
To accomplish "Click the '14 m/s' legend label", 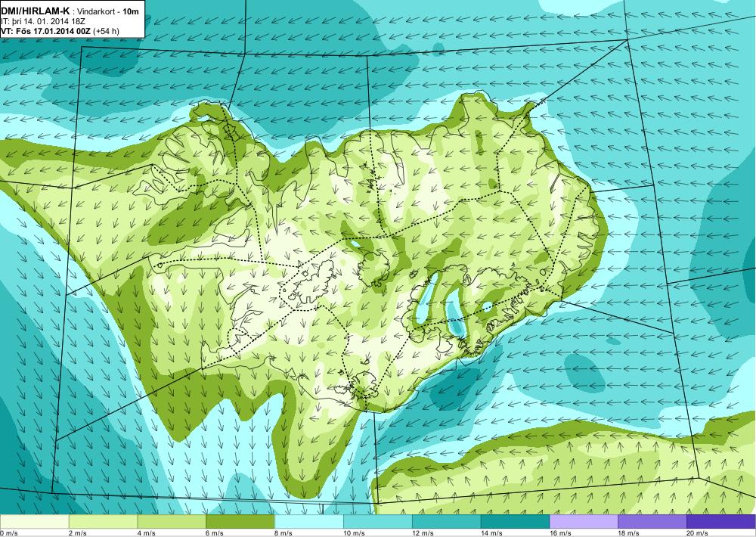I will 491,533.
